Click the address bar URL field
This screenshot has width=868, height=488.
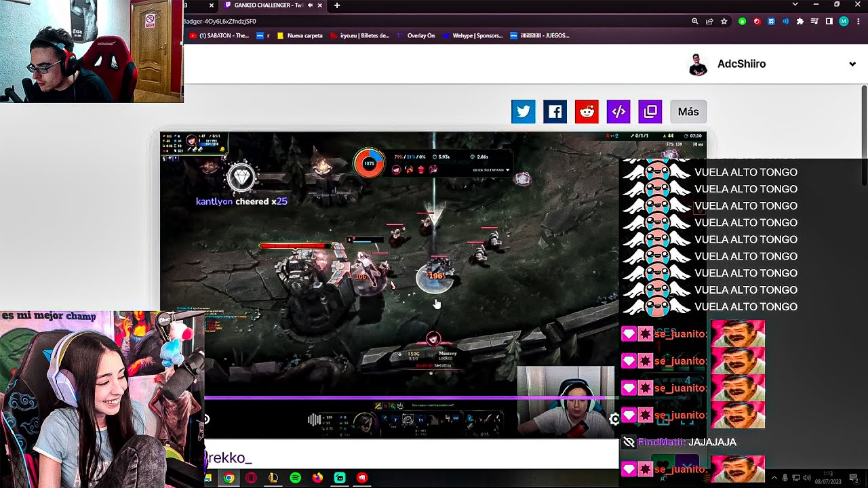(x=434, y=21)
